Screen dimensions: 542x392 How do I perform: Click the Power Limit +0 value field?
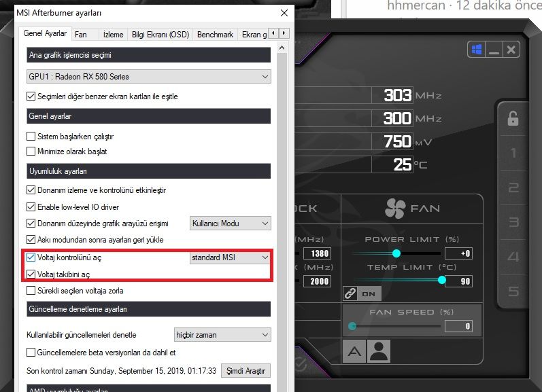(x=458, y=253)
